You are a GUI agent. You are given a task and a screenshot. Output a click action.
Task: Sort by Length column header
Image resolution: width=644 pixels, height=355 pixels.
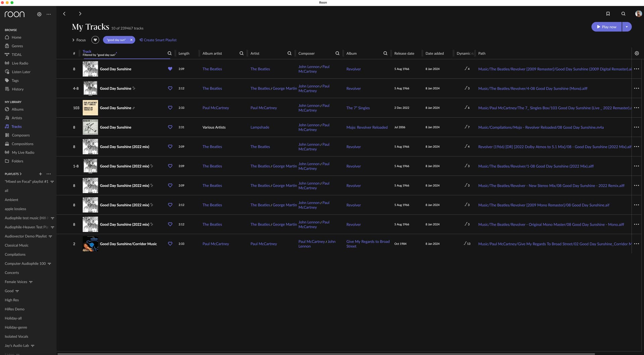[184, 53]
